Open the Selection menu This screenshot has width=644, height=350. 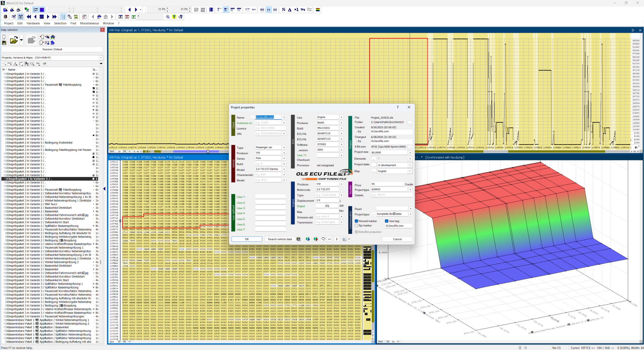[60, 23]
